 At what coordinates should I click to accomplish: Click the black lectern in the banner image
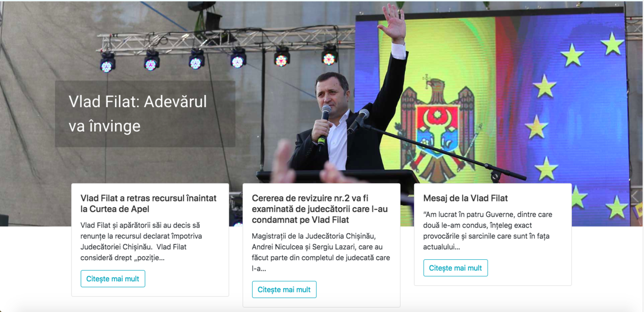pos(337,176)
